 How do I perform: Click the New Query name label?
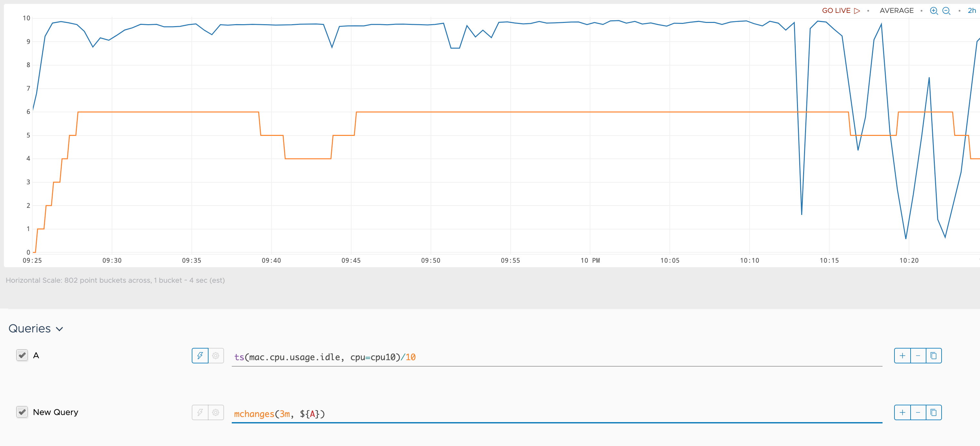pos(56,412)
